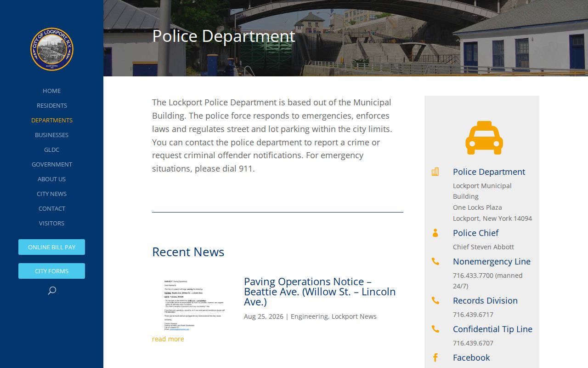The width and height of the screenshot is (588, 368).
Task: Open the search magnifier icon in sidebar
Action: pyautogui.click(x=52, y=290)
